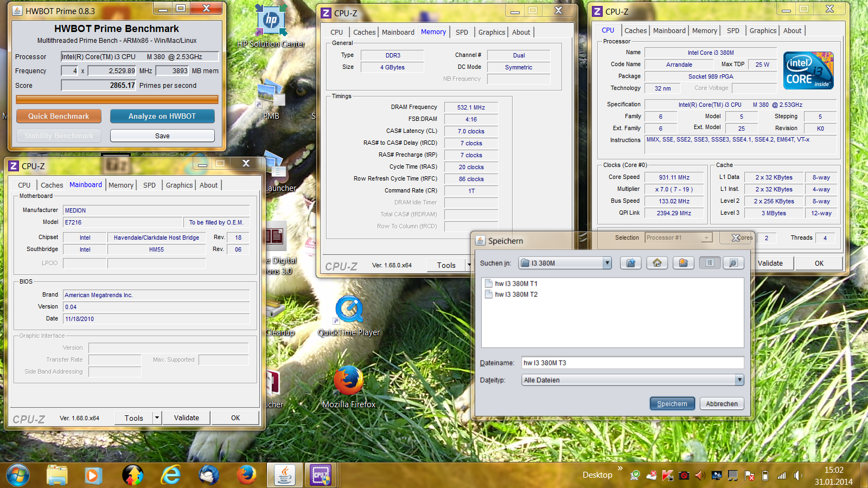Image resolution: width=868 pixels, height=488 pixels.
Task: Cancel the save dialog with Abbrechen
Action: [722, 403]
